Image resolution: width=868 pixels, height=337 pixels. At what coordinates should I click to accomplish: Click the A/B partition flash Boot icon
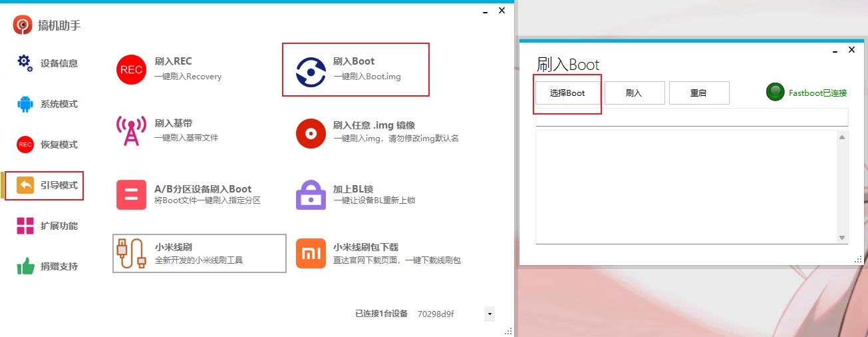[x=131, y=194]
